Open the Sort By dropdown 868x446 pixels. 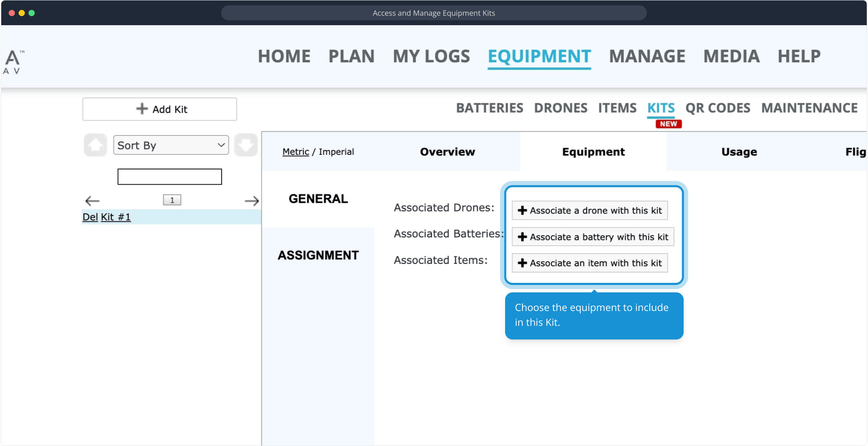(171, 145)
